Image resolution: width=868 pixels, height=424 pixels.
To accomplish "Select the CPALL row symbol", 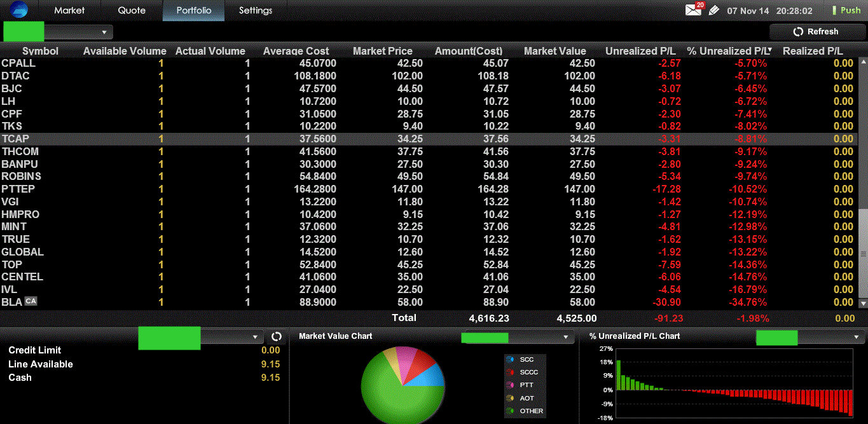I will point(18,63).
